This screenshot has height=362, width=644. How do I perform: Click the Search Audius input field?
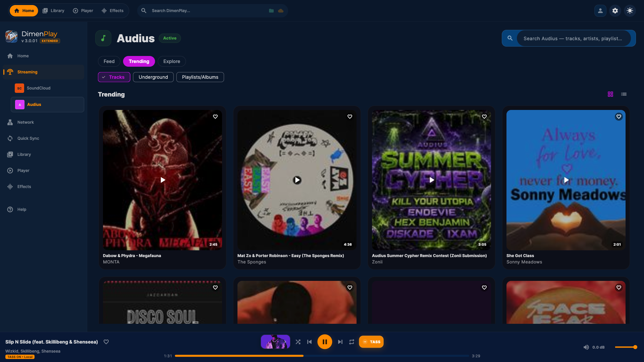pyautogui.click(x=574, y=39)
